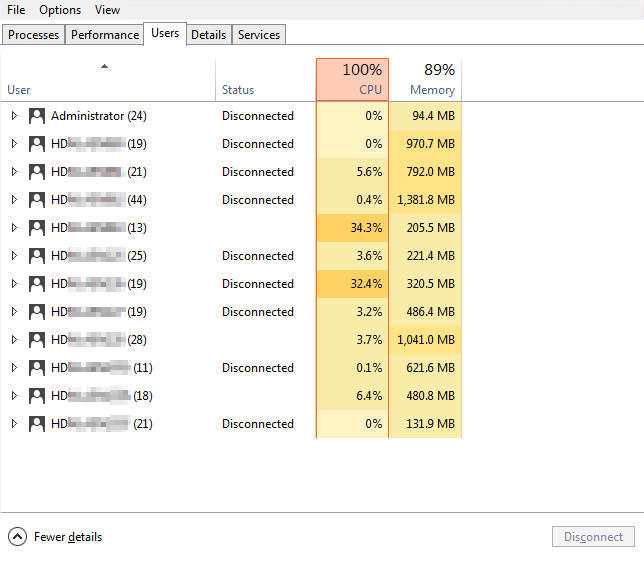The width and height of the screenshot is (644, 561).
Task: Click the avatar icon of user with 11 processes
Action: [x=37, y=368]
